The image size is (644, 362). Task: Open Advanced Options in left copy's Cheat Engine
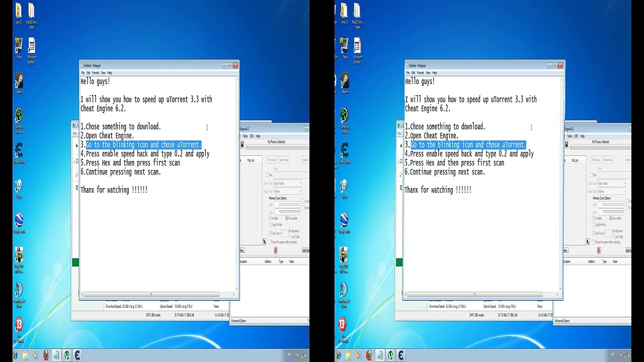pos(238,321)
